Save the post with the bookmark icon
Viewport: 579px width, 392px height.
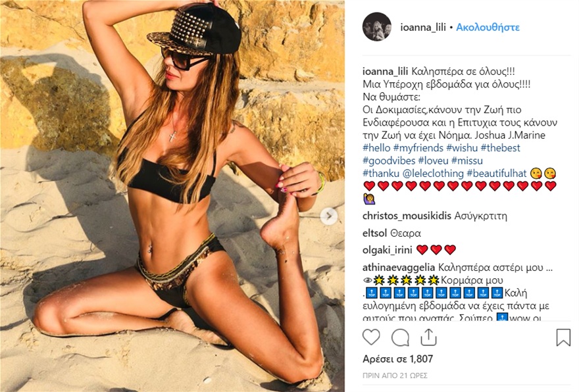563,337
